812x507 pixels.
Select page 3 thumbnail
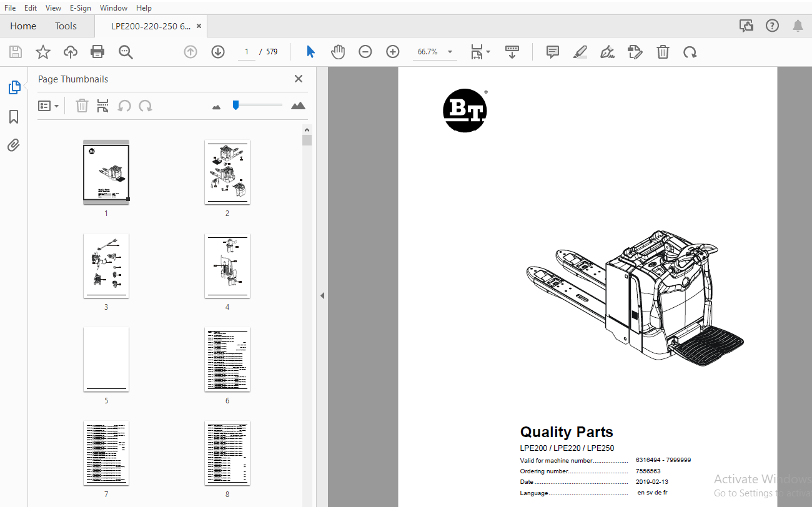(106, 265)
